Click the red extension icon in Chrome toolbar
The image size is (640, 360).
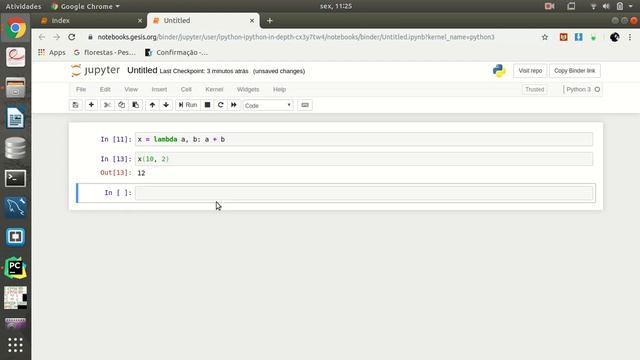coord(563,37)
